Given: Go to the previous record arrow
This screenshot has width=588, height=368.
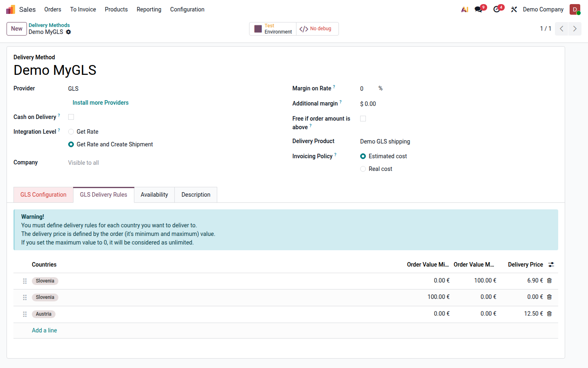Looking at the screenshot, I should click(561, 29).
